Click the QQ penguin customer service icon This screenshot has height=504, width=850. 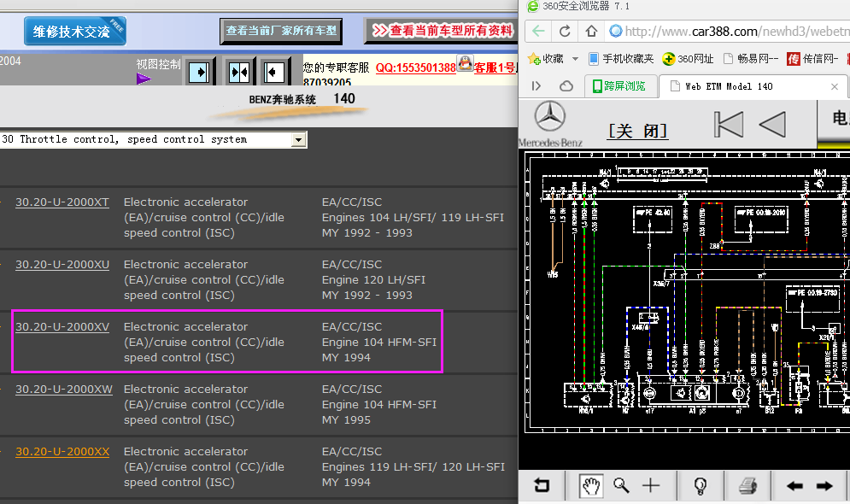[x=465, y=63]
